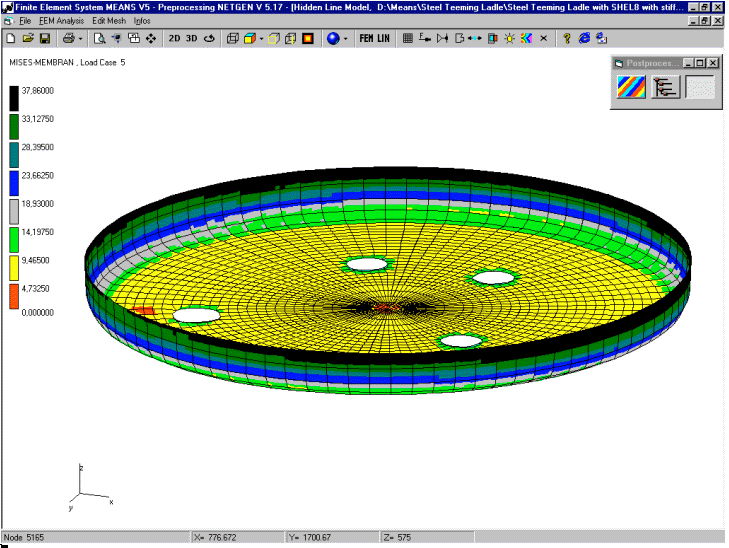
Task: Click the FEM button in toolbar
Action: (366, 39)
